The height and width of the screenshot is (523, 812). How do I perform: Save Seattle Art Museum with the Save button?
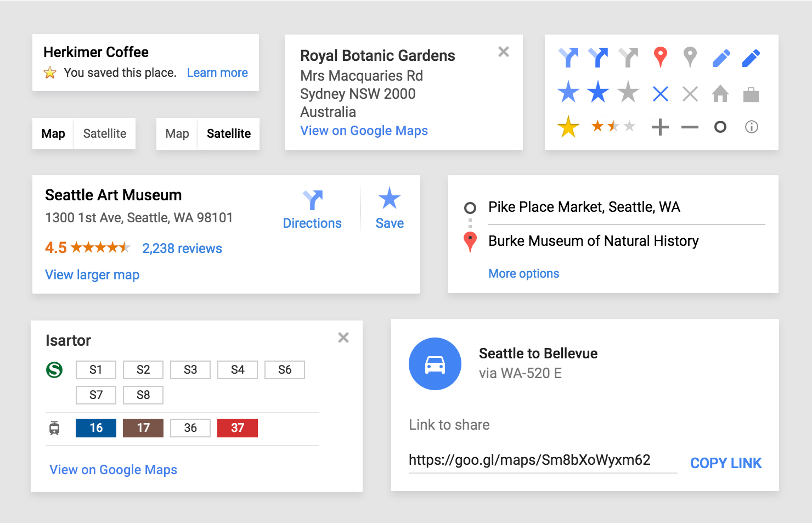pos(390,209)
